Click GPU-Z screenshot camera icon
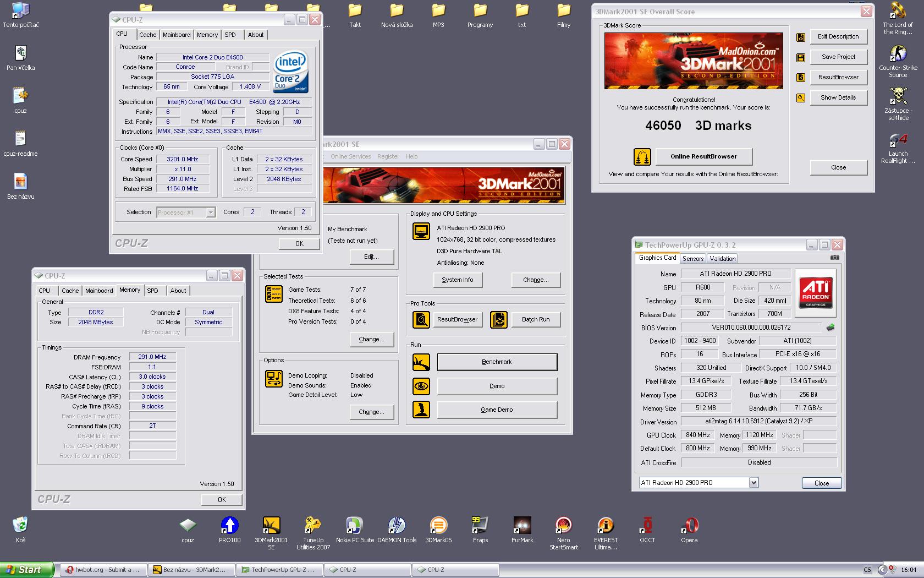The height and width of the screenshot is (578, 924). [835, 258]
